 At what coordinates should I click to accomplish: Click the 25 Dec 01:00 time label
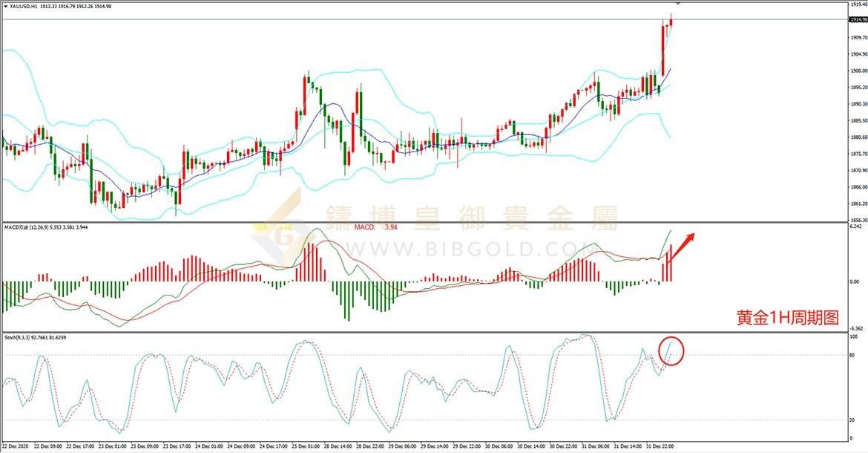(x=306, y=446)
